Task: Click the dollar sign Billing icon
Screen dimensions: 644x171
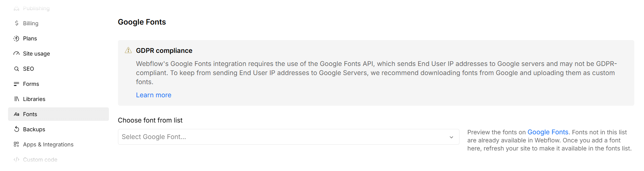Action: click(x=16, y=23)
